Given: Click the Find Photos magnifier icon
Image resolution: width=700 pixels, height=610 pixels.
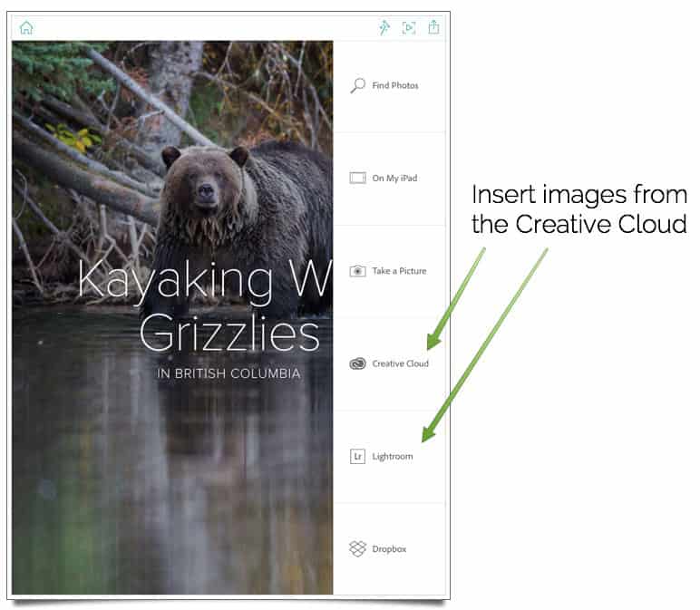Looking at the screenshot, I should [x=358, y=85].
